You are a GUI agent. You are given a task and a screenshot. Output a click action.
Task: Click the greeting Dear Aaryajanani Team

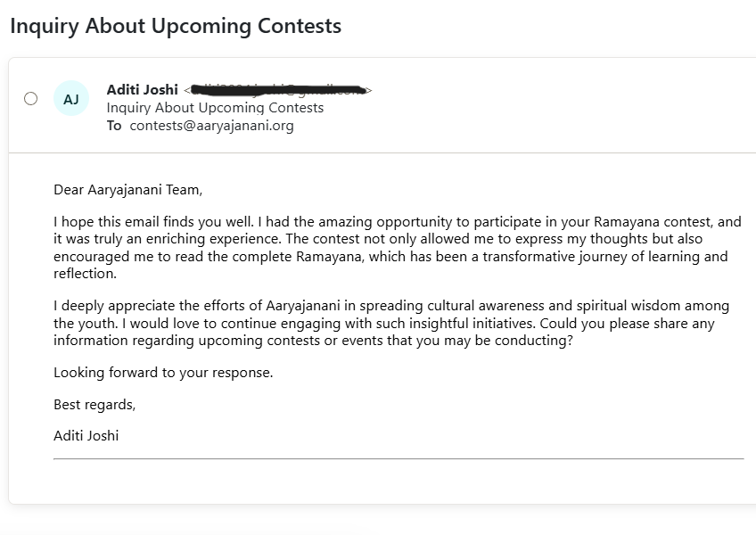coord(127,190)
